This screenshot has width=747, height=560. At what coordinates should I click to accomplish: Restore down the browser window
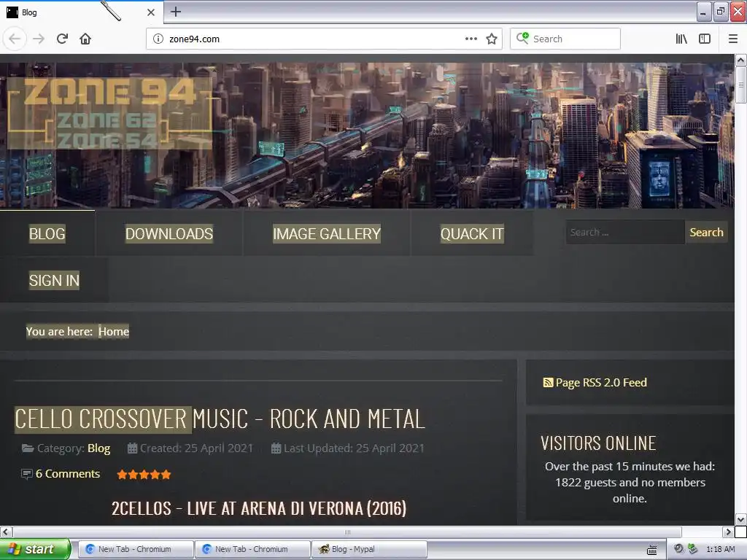click(721, 12)
